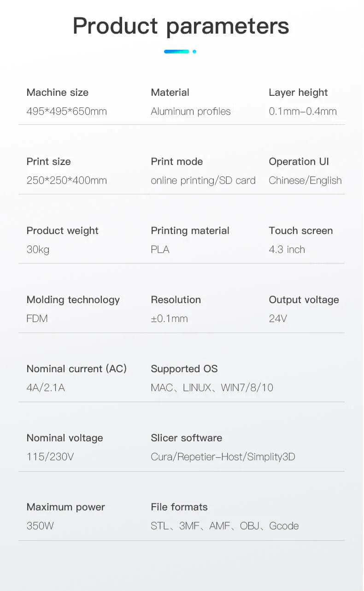Viewport: 364px width, 591px height.
Task: Click the small blue dot beside the accent bar
Action: click(194, 52)
